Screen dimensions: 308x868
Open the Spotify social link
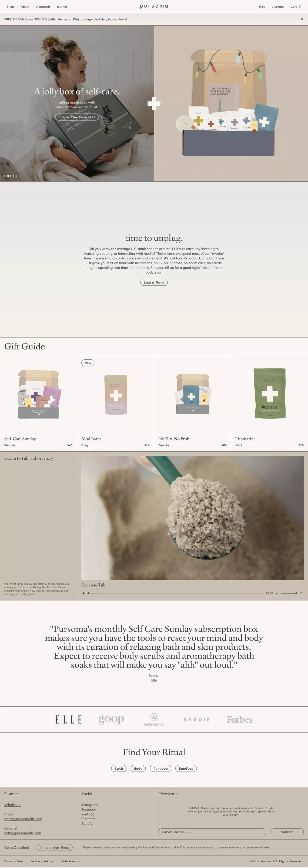tap(87, 823)
